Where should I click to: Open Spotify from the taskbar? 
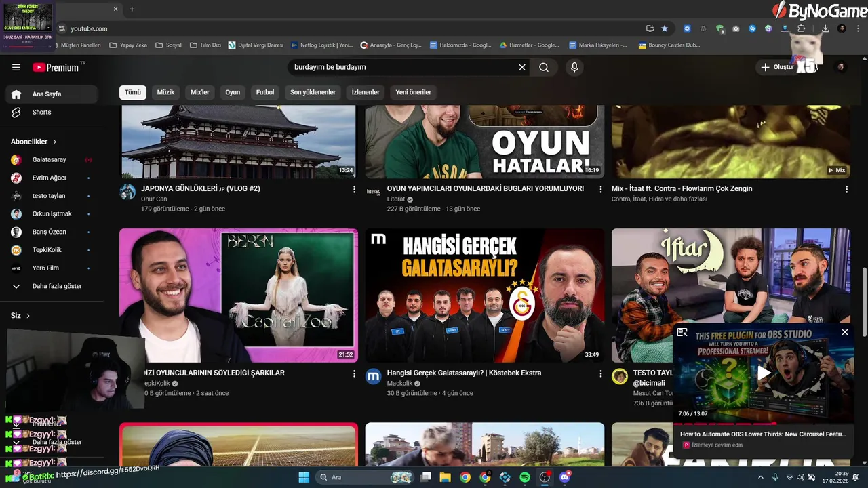click(525, 477)
